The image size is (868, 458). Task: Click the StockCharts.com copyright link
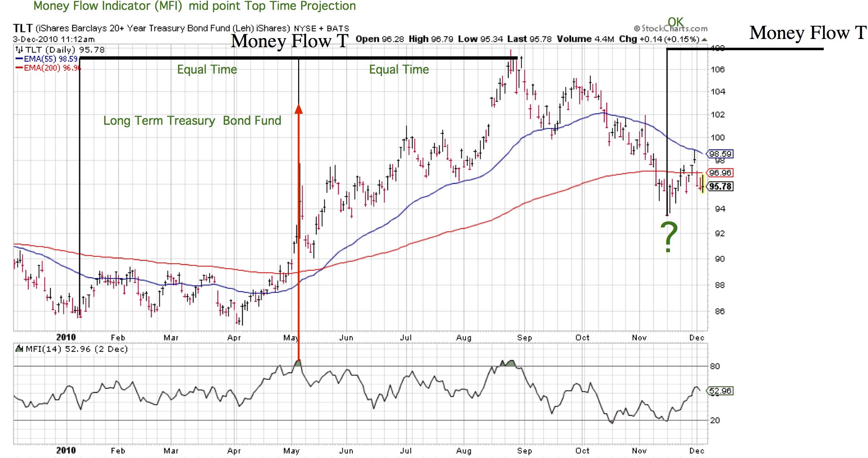[670, 28]
